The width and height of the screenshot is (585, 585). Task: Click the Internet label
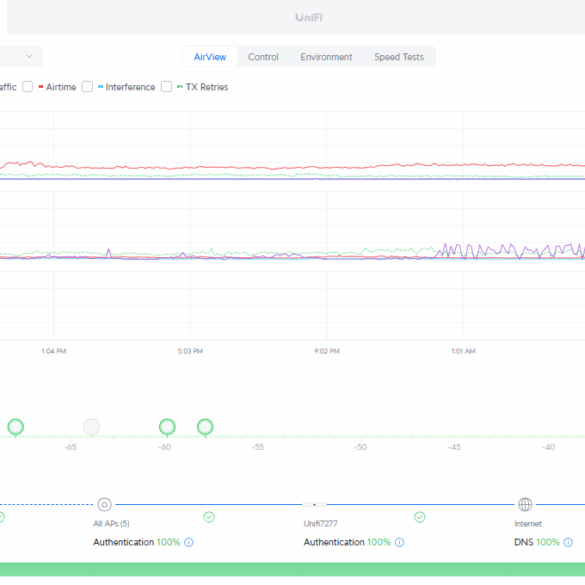[x=528, y=523]
